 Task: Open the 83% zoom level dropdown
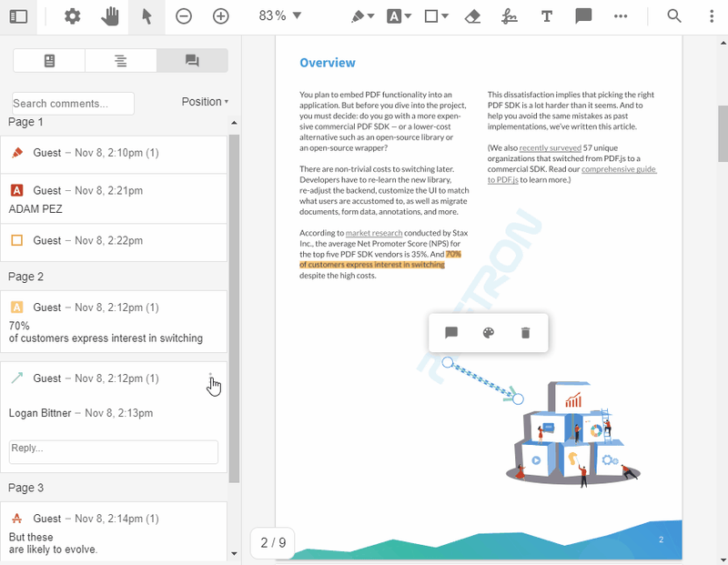point(280,15)
